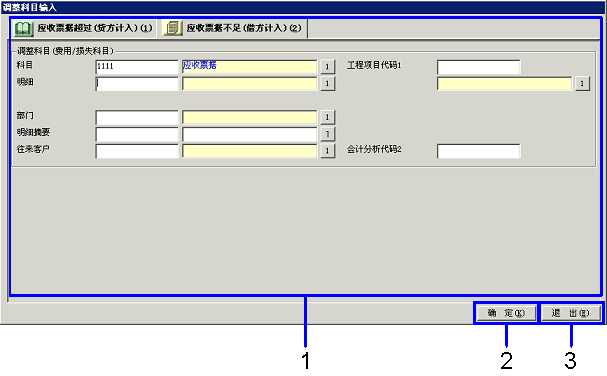Click the 明细摘要 label

coord(33,132)
